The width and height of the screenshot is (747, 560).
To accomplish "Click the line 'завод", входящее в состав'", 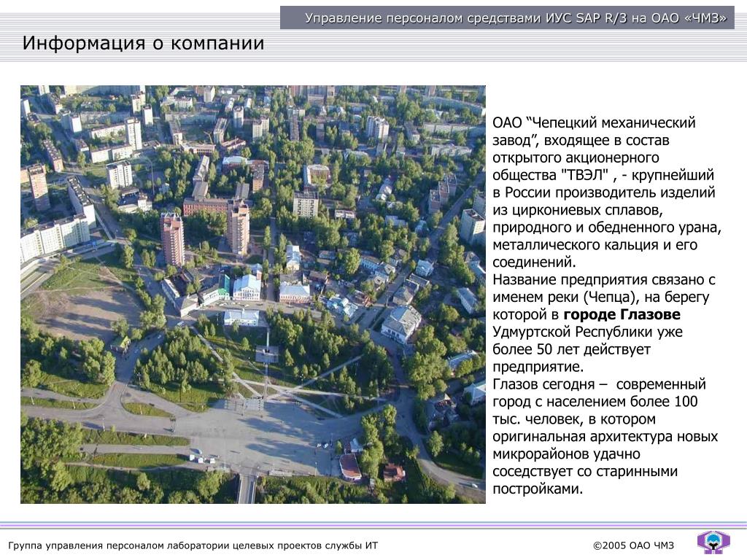I will (581, 141).
